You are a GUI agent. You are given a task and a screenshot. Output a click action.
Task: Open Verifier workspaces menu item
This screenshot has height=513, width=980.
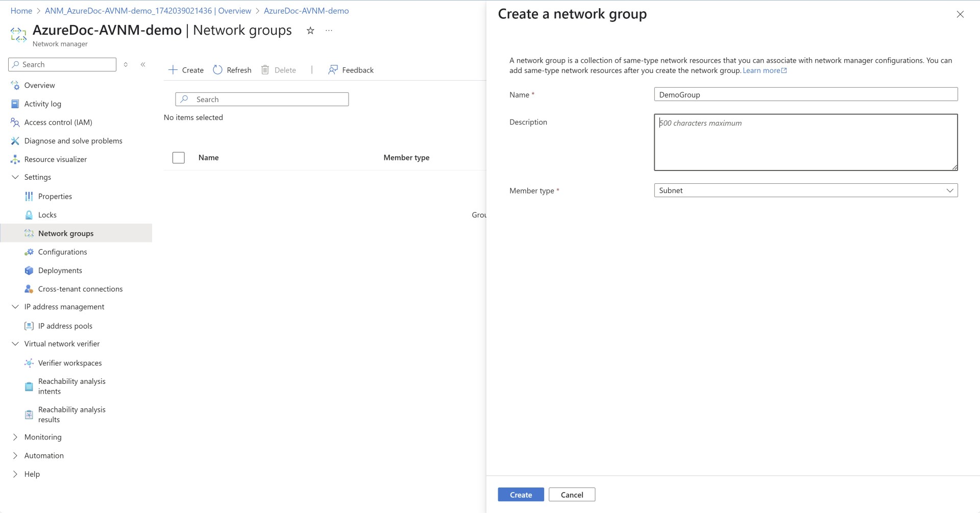pyautogui.click(x=70, y=363)
